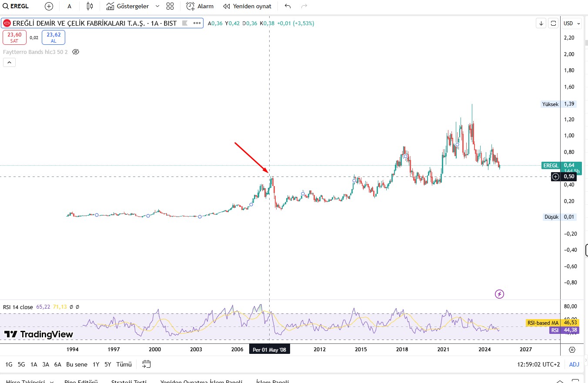This screenshot has height=383, width=588.
Task: Select the 3A time range
Action: (x=46, y=364)
